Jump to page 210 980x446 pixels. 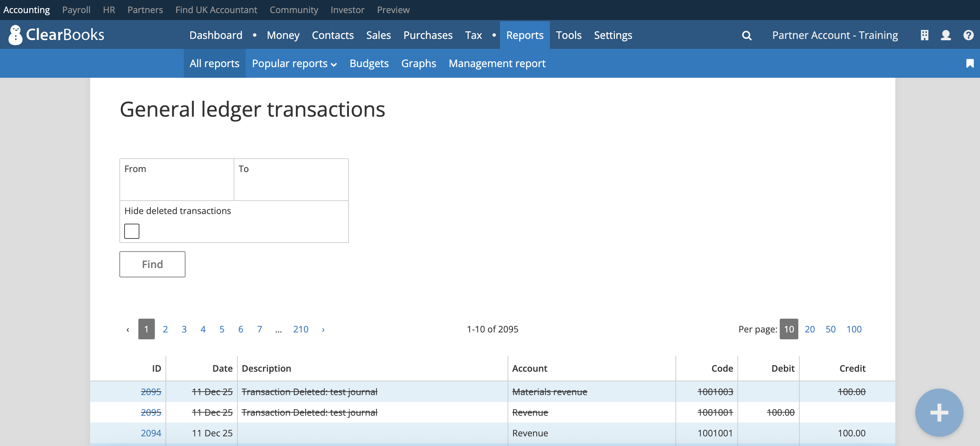pos(300,329)
